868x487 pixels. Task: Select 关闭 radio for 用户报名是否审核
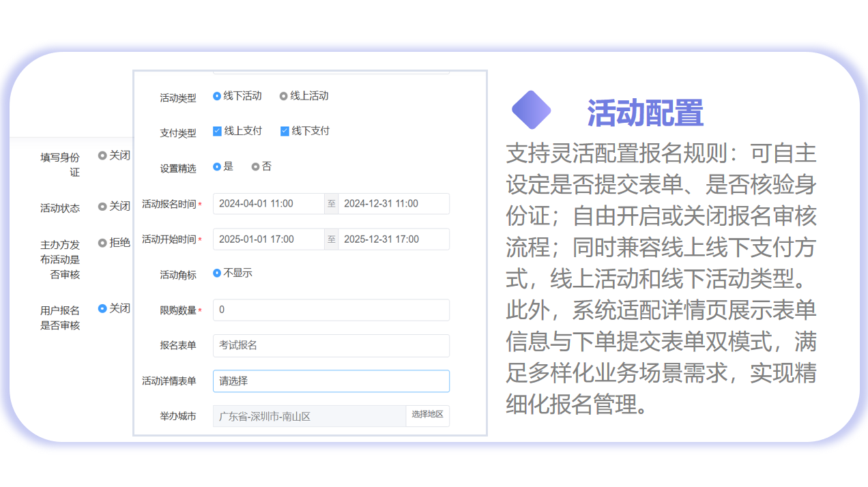pos(102,308)
